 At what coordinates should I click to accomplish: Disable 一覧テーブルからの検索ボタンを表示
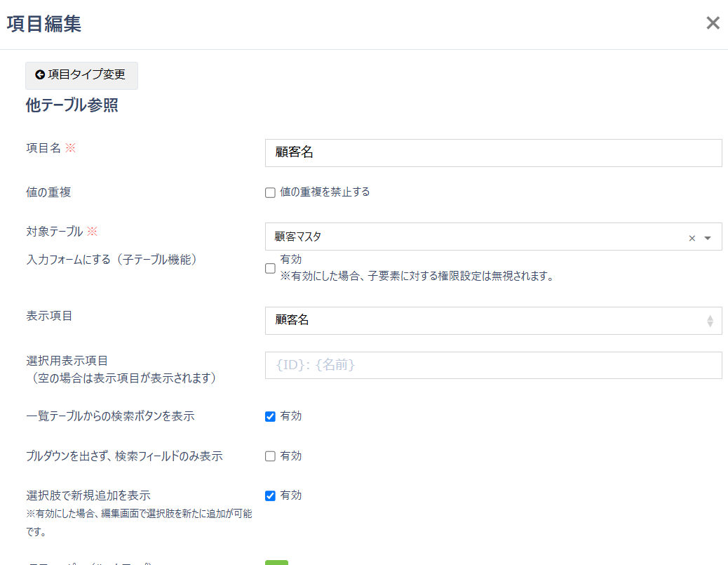click(269, 416)
